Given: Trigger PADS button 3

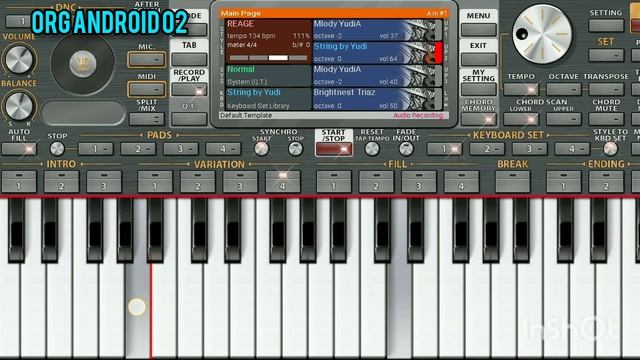Looking at the screenshot, I should click(x=181, y=149).
